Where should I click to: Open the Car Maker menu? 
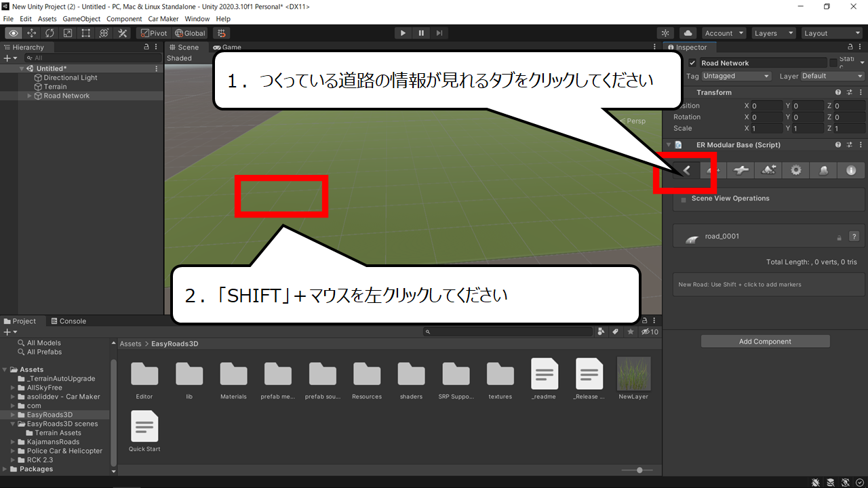coord(163,19)
